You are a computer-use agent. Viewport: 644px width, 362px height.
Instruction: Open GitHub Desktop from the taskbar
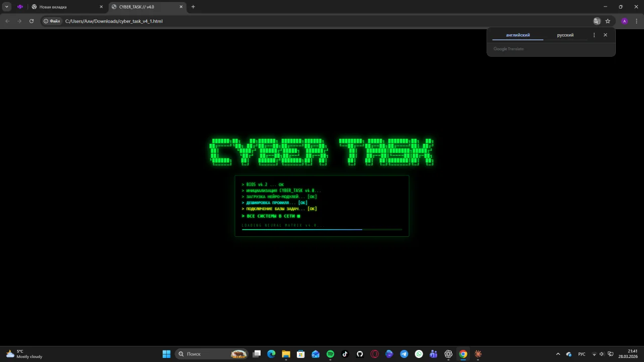click(360, 354)
